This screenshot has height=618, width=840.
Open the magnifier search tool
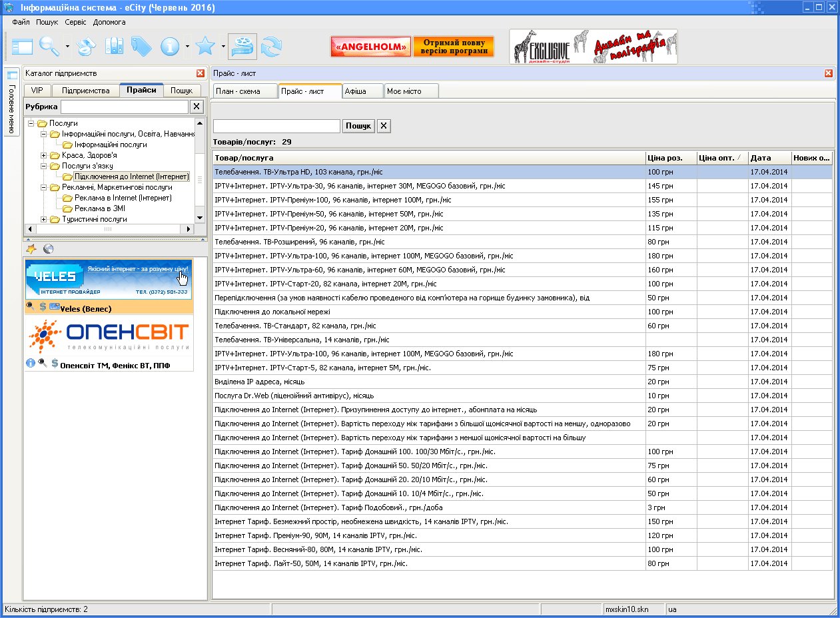49,46
